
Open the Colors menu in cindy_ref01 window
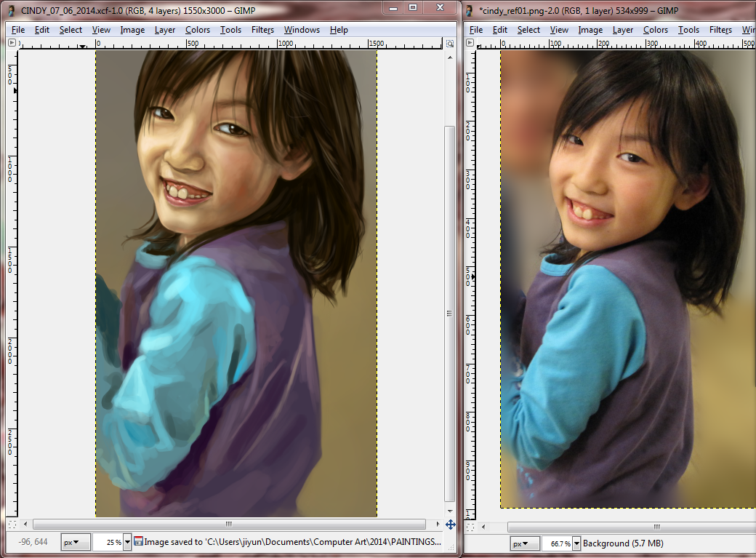pyautogui.click(x=655, y=30)
